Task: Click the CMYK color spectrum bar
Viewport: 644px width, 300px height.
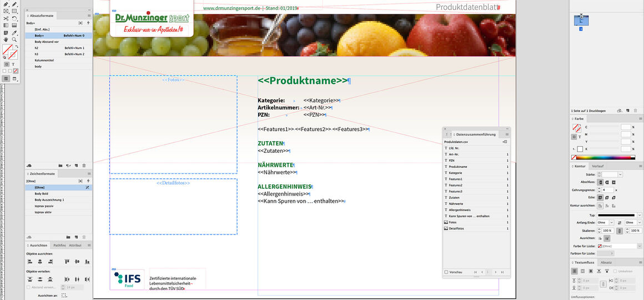Action: (x=606, y=157)
